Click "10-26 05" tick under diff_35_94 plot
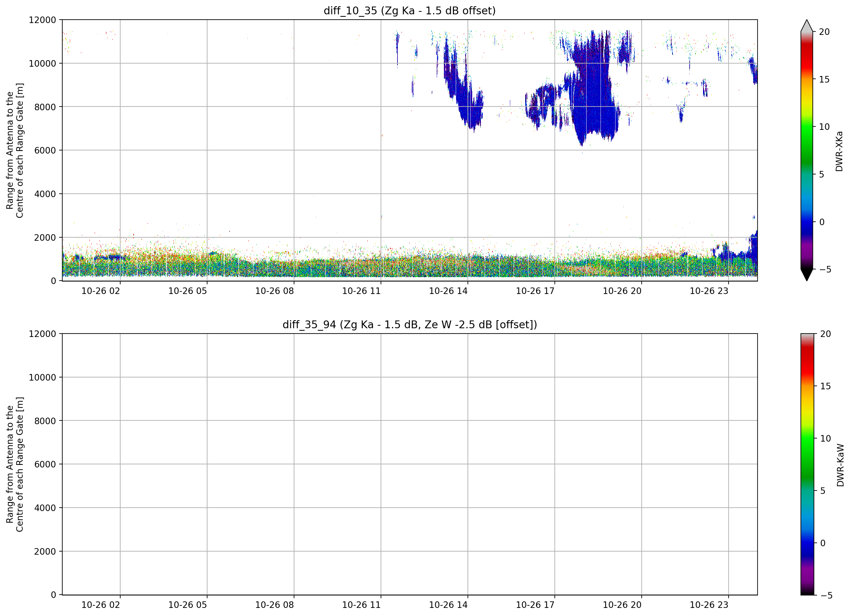The width and height of the screenshot is (851, 616). coord(188,605)
